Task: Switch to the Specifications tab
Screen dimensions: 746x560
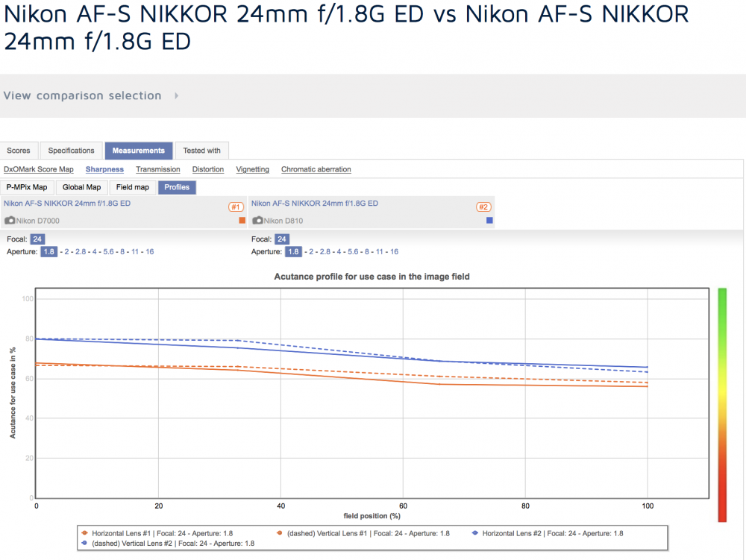Action: [72, 151]
